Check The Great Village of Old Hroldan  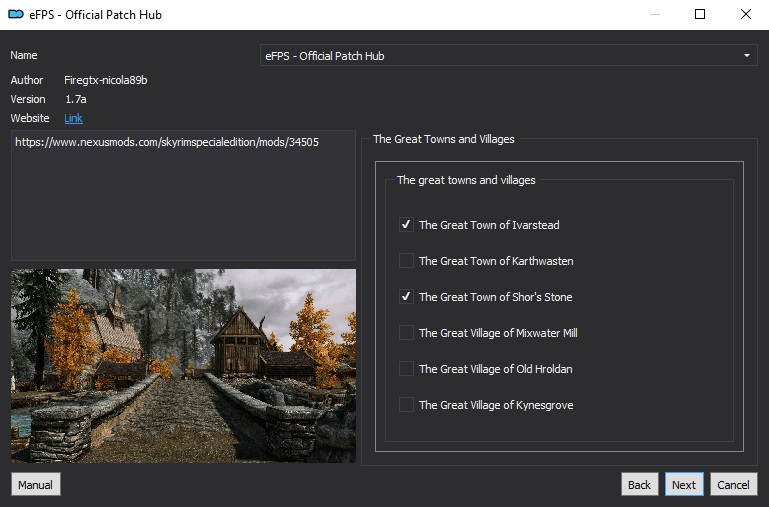406,369
